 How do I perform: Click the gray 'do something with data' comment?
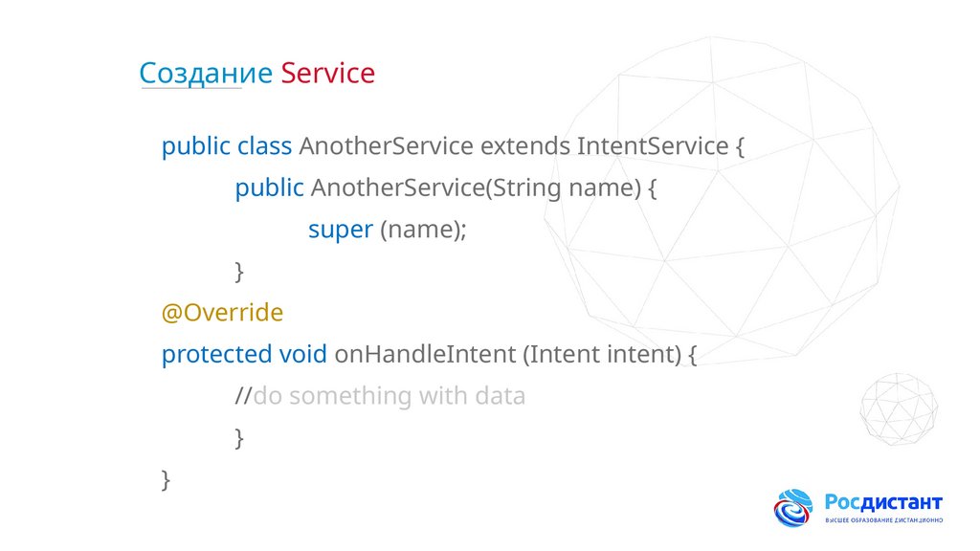click(x=389, y=395)
